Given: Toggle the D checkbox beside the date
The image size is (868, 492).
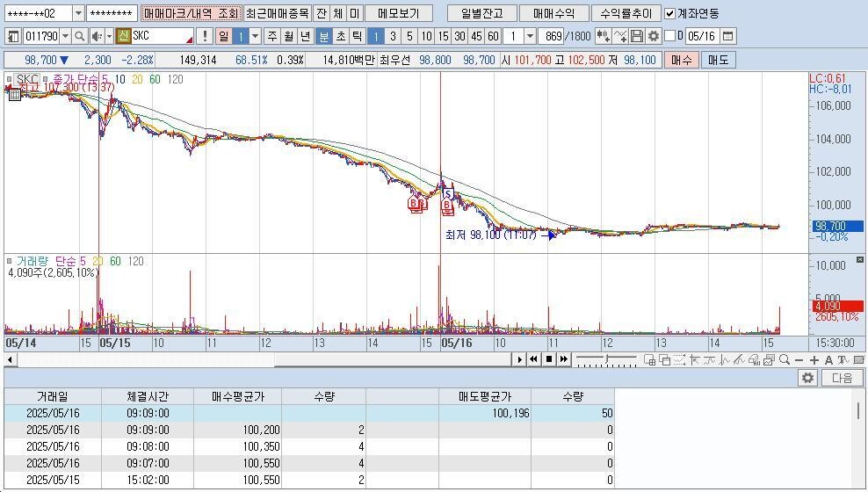Looking at the screenshot, I should click(670, 36).
